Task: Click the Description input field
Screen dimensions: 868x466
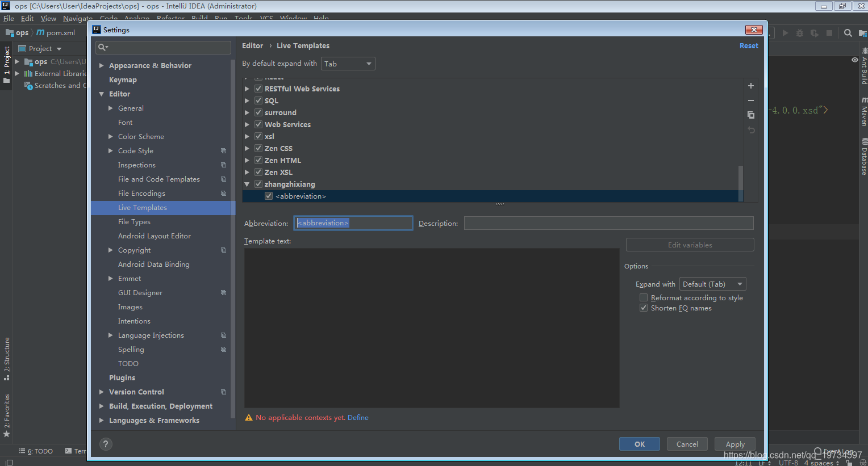Action: tap(609, 223)
